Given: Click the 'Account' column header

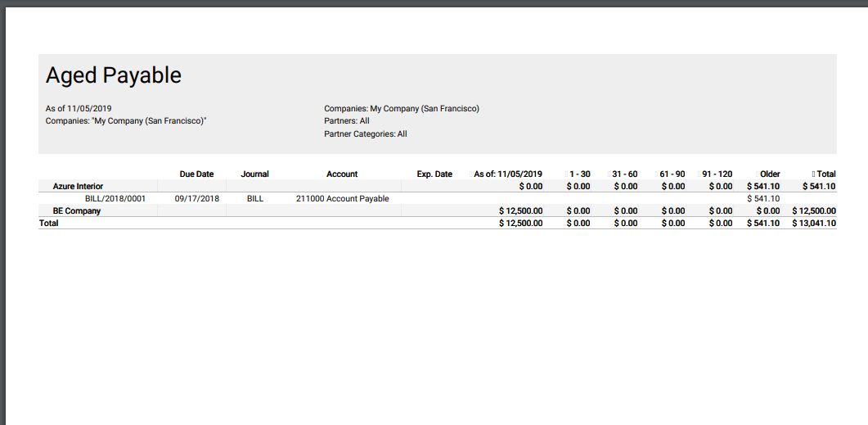Looking at the screenshot, I should tap(342, 174).
